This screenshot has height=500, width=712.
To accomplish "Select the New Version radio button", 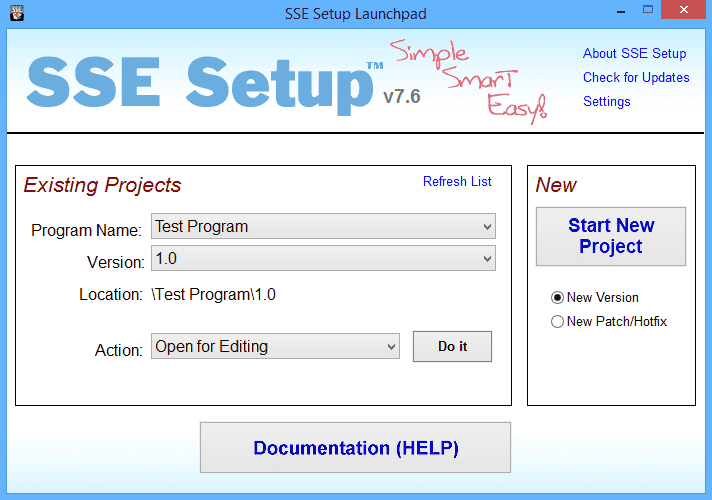I will [x=558, y=297].
